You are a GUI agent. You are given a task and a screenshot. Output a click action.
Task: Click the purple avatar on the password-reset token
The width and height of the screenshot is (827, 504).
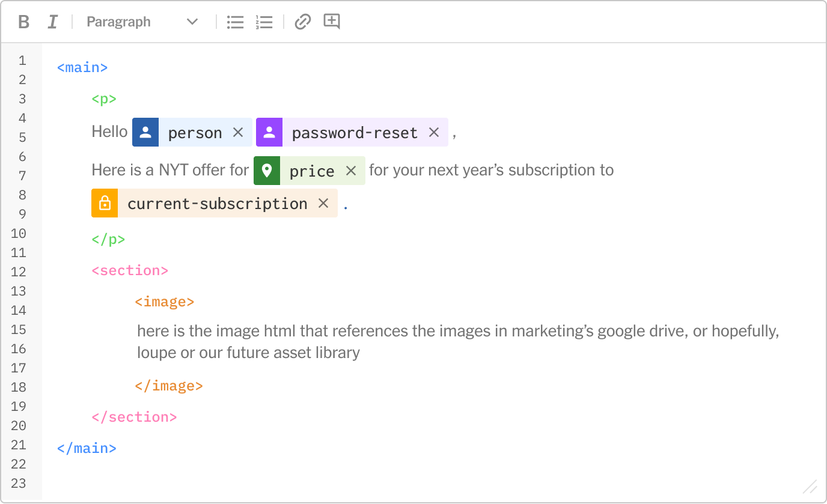[269, 132]
